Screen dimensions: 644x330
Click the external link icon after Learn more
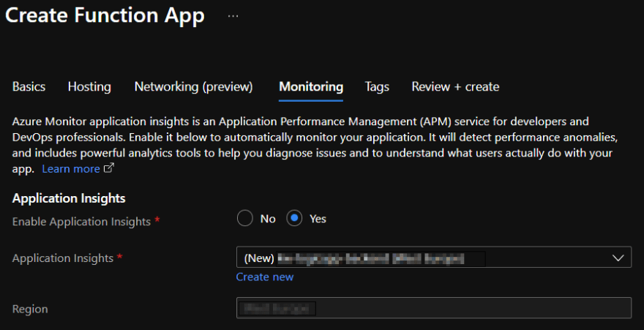108,168
